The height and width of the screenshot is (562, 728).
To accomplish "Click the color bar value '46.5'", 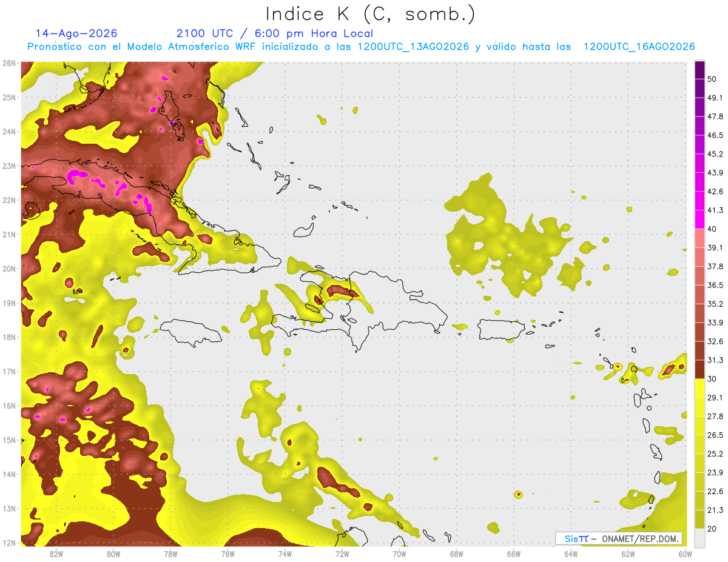I will coord(715,135).
